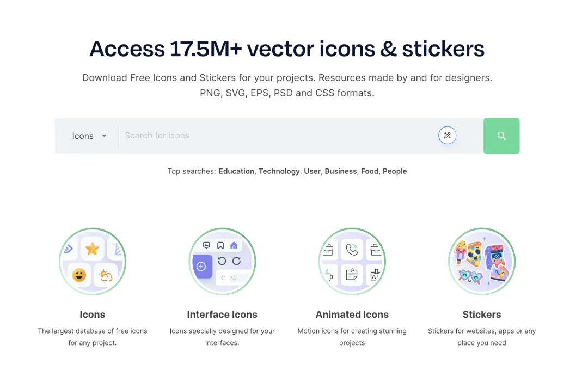Viewport: 588px width, 387px height.
Task: Select the User top search
Action: [312, 171]
